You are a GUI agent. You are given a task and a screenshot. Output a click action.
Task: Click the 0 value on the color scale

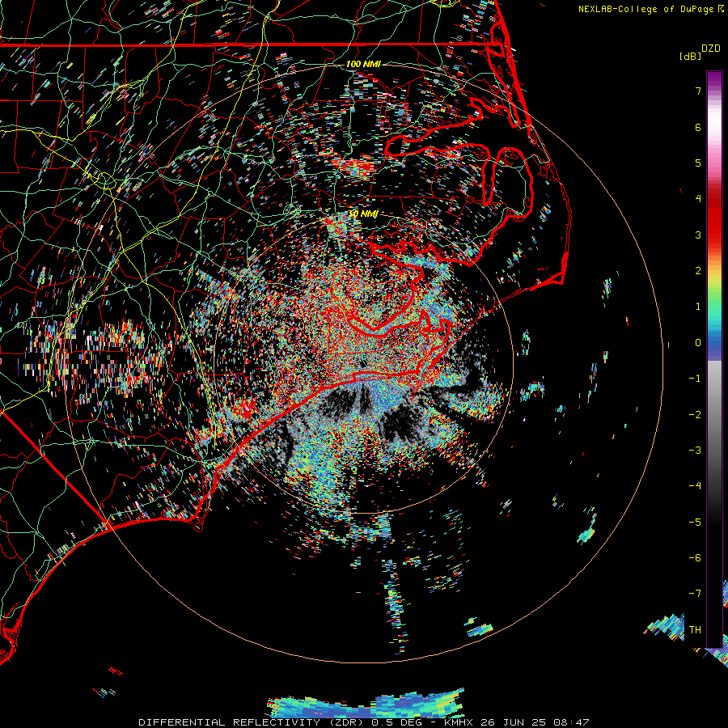[698, 343]
